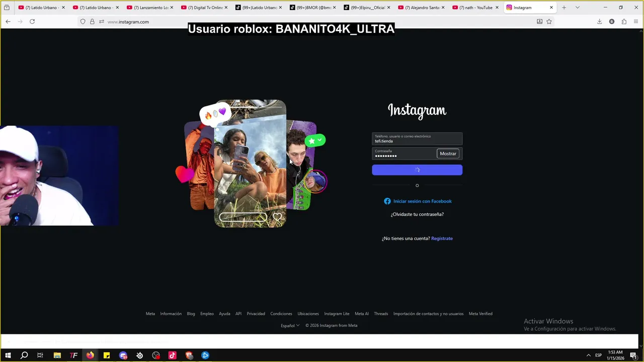
Task: Open Brave browser from taskbar
Action: [189, 355]
